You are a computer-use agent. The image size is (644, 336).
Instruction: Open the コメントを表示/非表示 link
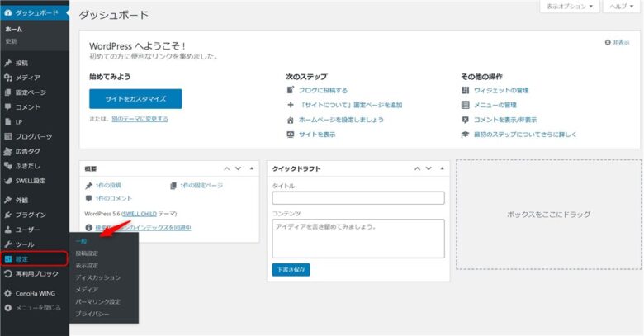[x=505, y=120]
